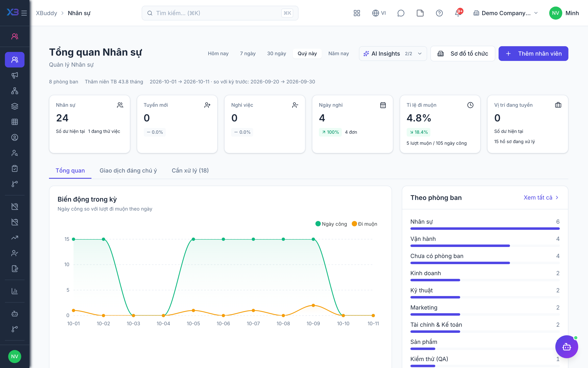Toggle Đi muộn series in chart legend

pyautogui.click(x=364, y=224)
